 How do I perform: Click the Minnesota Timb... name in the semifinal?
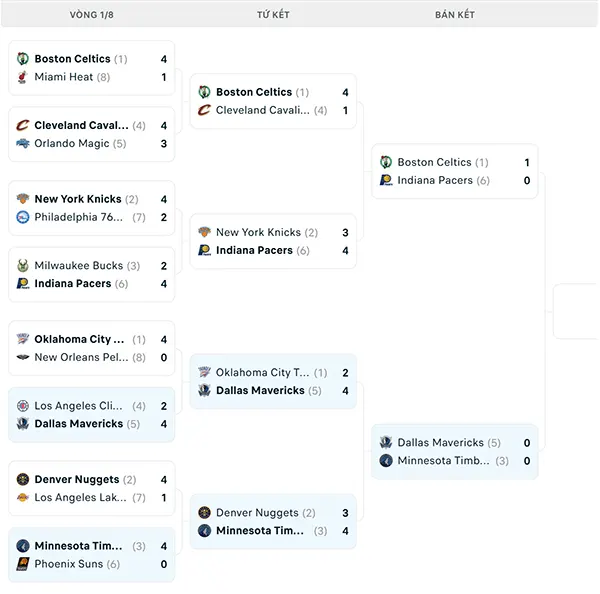tap(443, 460)
